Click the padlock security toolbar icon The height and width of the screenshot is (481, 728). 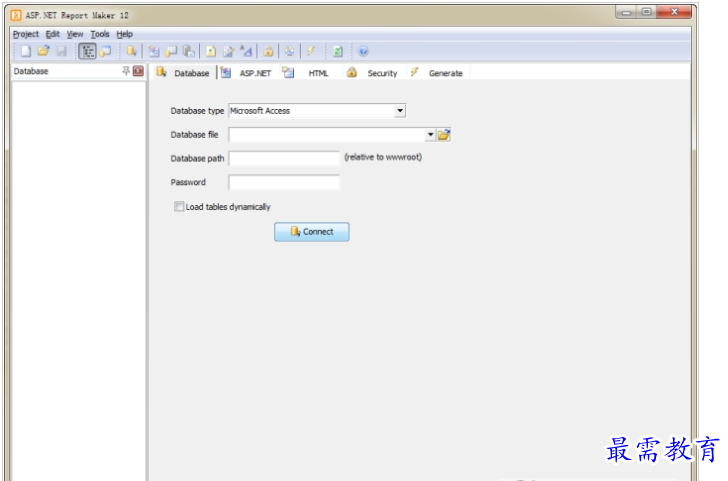coord(268,51)
